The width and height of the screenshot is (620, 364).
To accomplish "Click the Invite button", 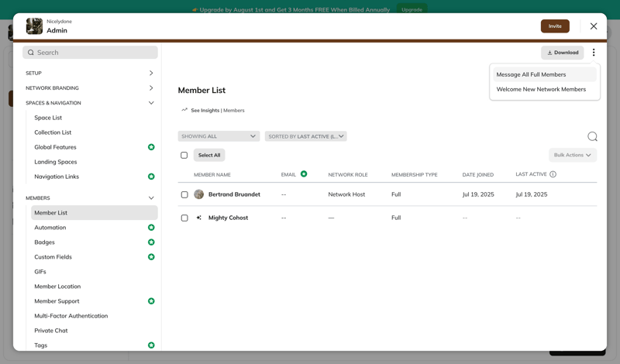I will click(x=555, y=26).
